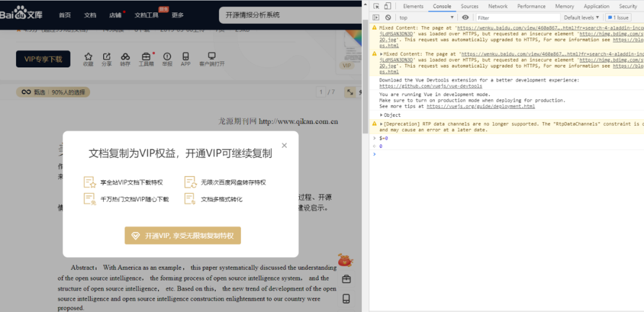This screenshot has width=644, height=312.
Task: Click the inspect element picker icon
Action: point(376,6)
